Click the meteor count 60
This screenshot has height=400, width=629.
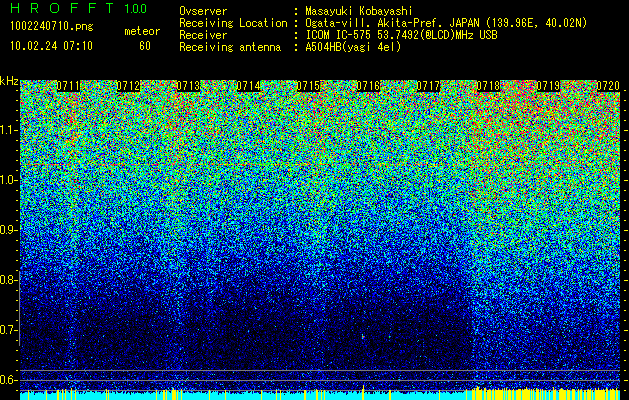pyautogui.click(x=145, y=46)
